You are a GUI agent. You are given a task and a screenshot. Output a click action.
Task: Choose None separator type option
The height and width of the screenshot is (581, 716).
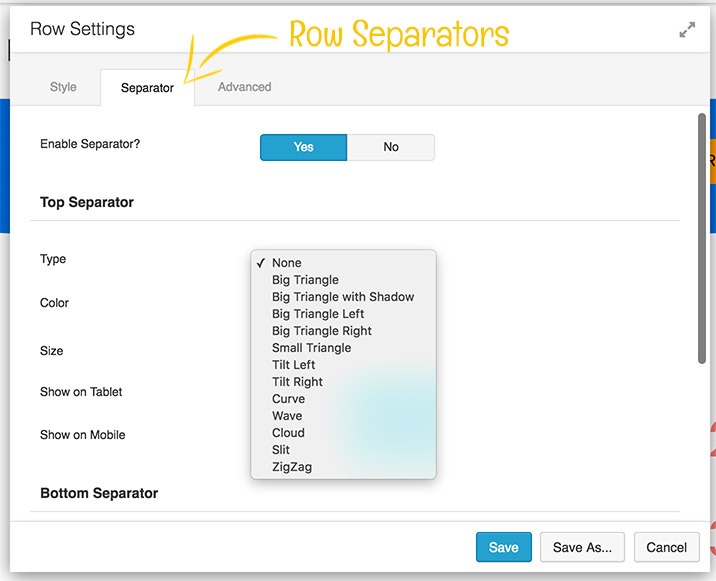tap(286, 263)
